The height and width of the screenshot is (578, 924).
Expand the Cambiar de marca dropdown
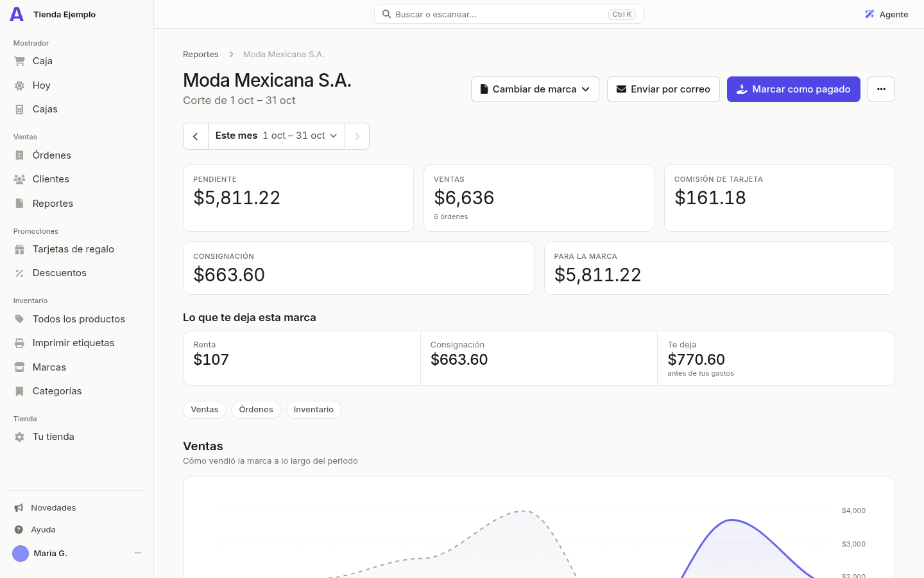535,89
